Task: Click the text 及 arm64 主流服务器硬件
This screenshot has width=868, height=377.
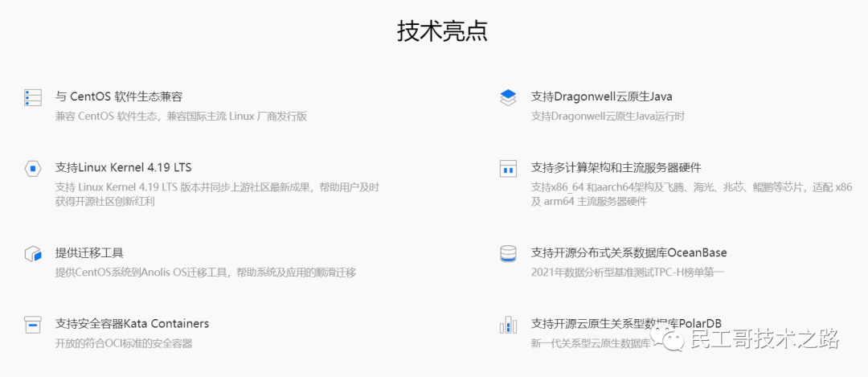Action: coord(589,202)
